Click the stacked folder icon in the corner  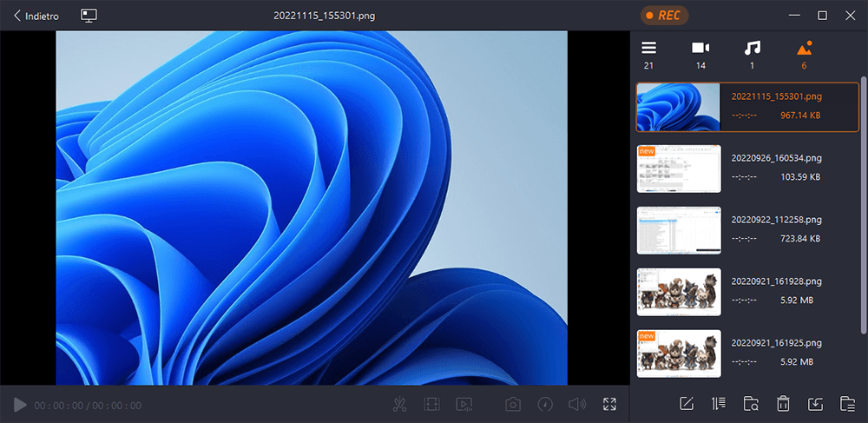847,404
